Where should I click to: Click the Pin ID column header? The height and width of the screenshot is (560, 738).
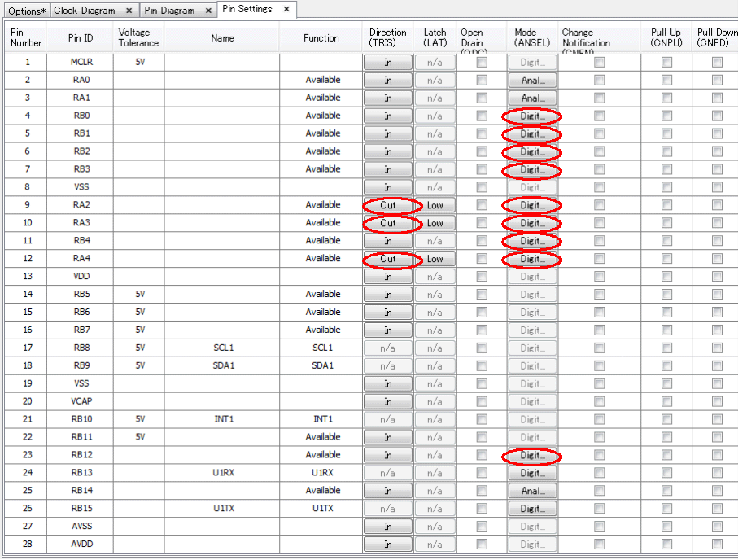click(x=81, y=38)
